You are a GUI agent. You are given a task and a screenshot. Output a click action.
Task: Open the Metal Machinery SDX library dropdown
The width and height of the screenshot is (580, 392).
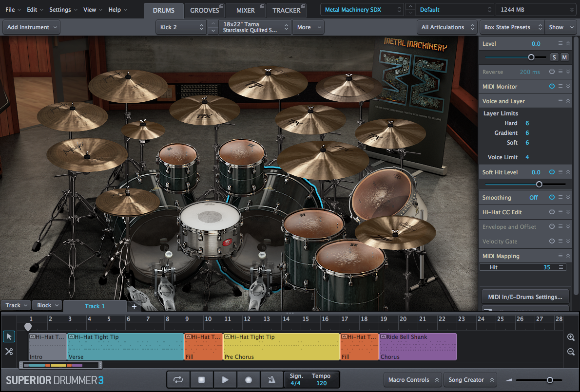(362, 10)
